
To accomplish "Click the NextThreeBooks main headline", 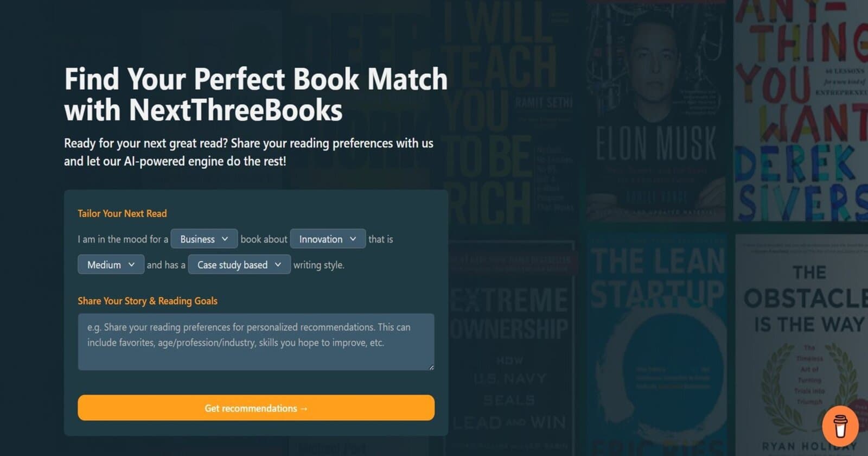I will (256, 95).
